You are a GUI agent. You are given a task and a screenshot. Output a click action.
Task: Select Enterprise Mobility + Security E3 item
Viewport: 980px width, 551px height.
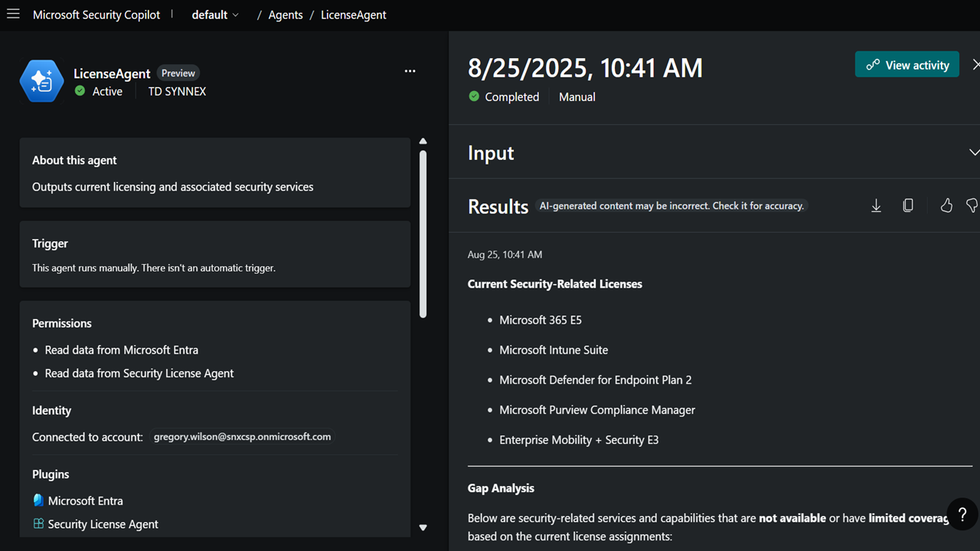(579, 440)
